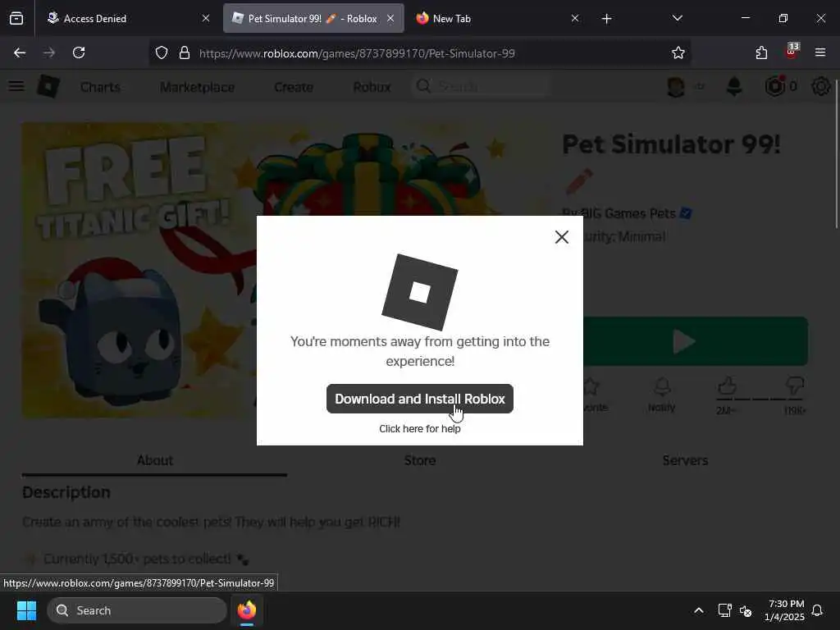Click the muted volume tray icon
This screenshot has height=630, width=840.
(x=745, y=610)
